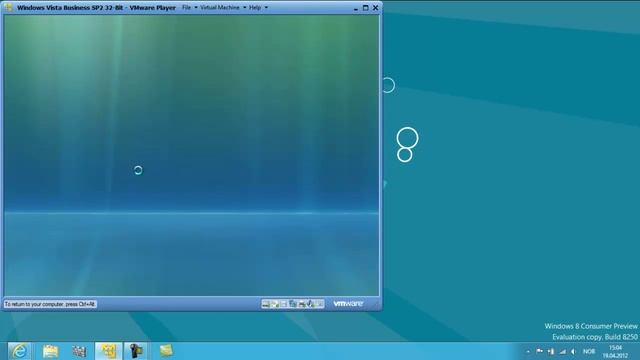This screenshot has height=360, width=640.
Task: Open the VMware Player Help menu
Action: [255, 7]
